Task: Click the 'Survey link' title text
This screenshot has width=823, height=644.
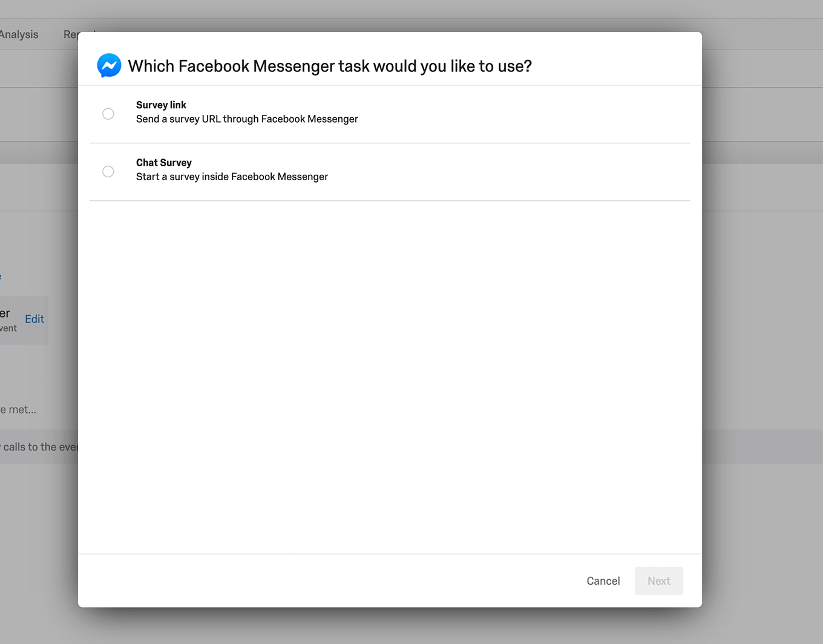Action: click(x=161, y=105)
